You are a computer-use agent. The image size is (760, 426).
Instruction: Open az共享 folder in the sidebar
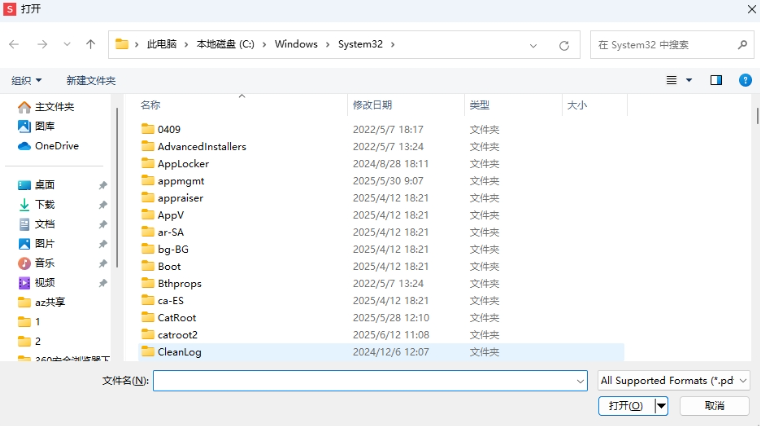[x=41, y=302]
